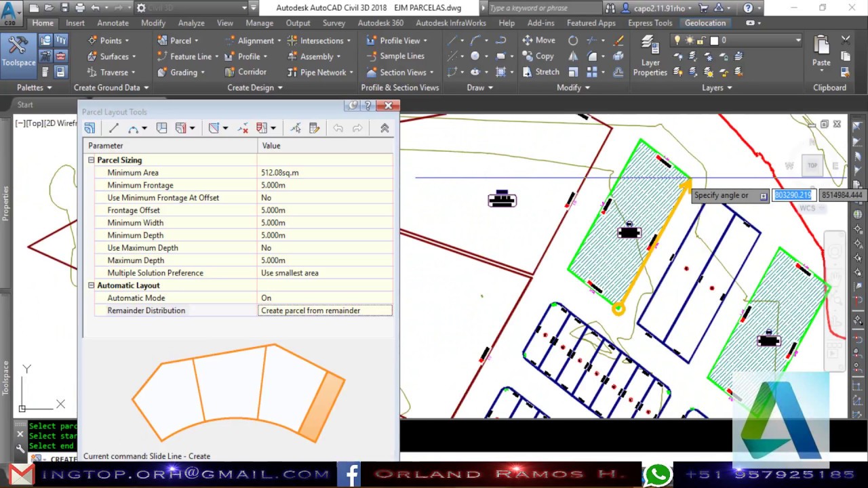The image size is (868, 488).
Task: Click the Rotate tool icon
Action: coord(573,40)
